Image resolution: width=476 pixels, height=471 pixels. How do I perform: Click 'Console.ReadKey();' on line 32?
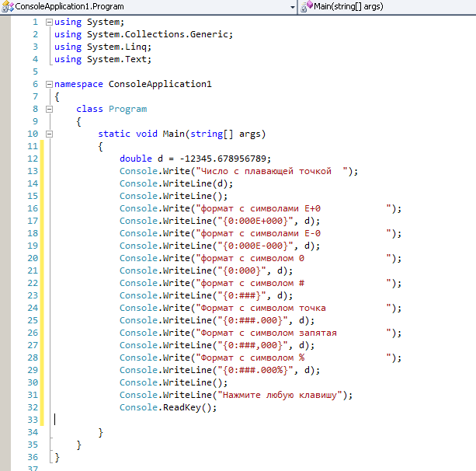[x=169, y=408]
